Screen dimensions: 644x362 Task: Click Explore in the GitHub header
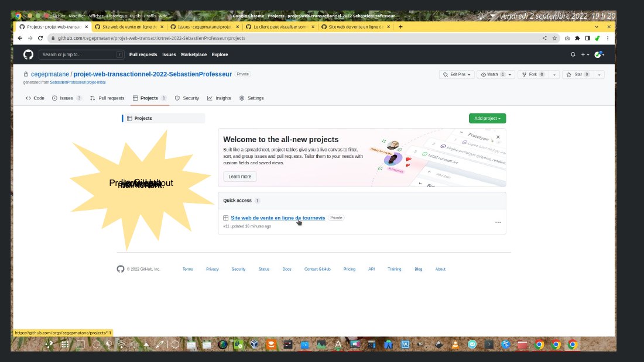pos(220,54)
